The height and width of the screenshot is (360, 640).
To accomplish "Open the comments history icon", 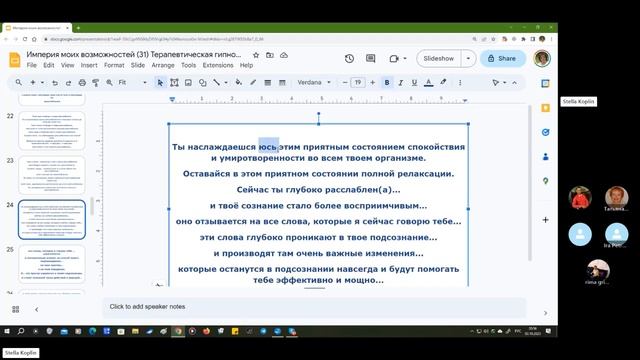I will 371,58.
